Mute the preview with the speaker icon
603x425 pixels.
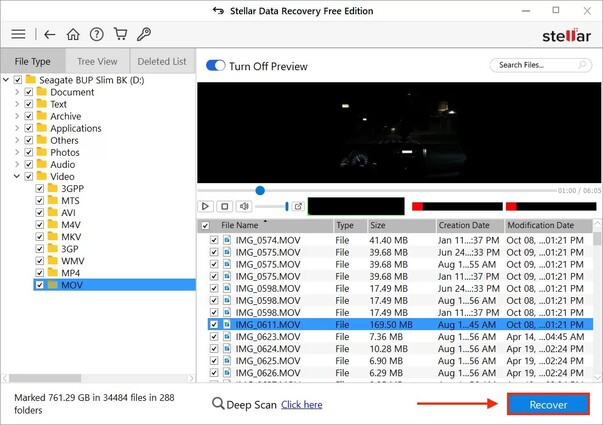coord(244,206)
